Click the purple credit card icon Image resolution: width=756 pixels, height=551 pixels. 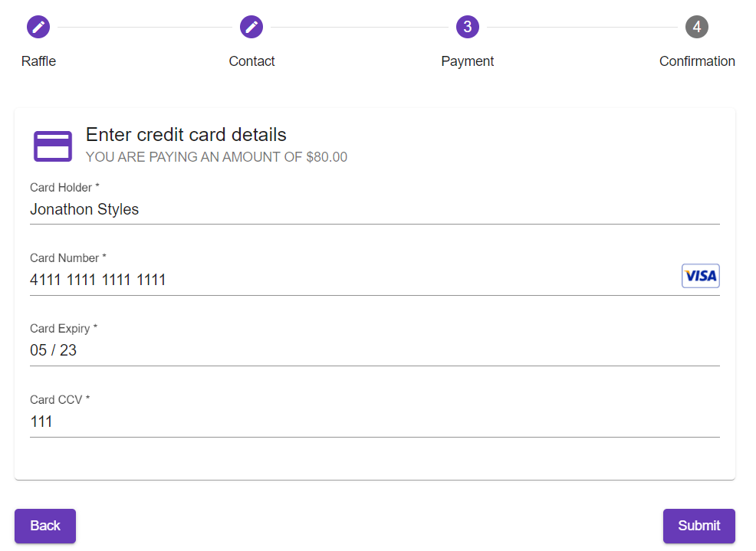[52, 146]
